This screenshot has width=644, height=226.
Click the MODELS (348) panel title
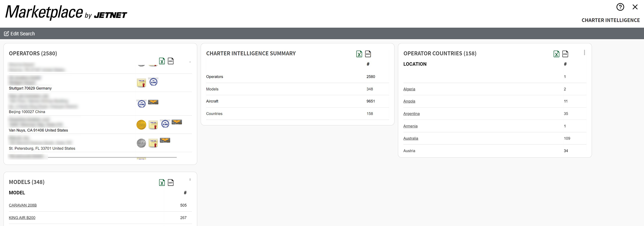[x=27, y=182]
